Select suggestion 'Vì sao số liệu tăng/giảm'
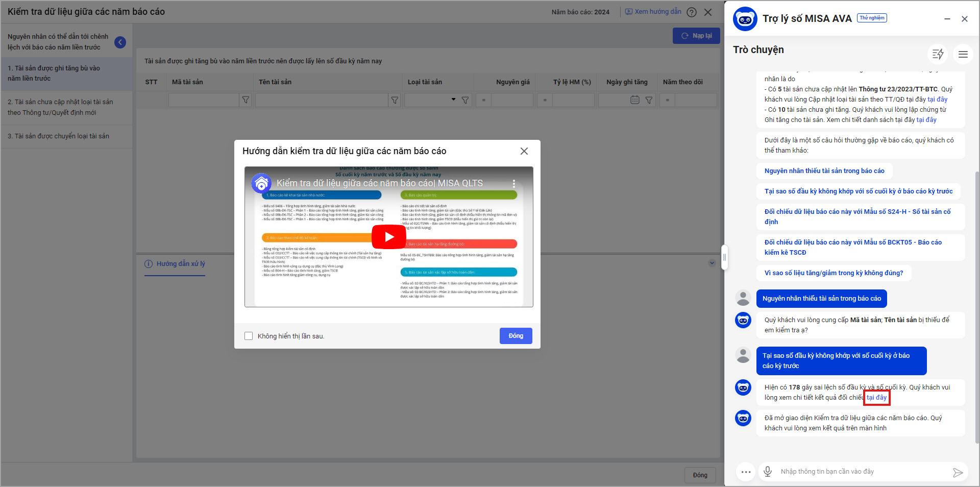This screenshot has height=487, width=980. pyautogui.click(x=834, y=273)
